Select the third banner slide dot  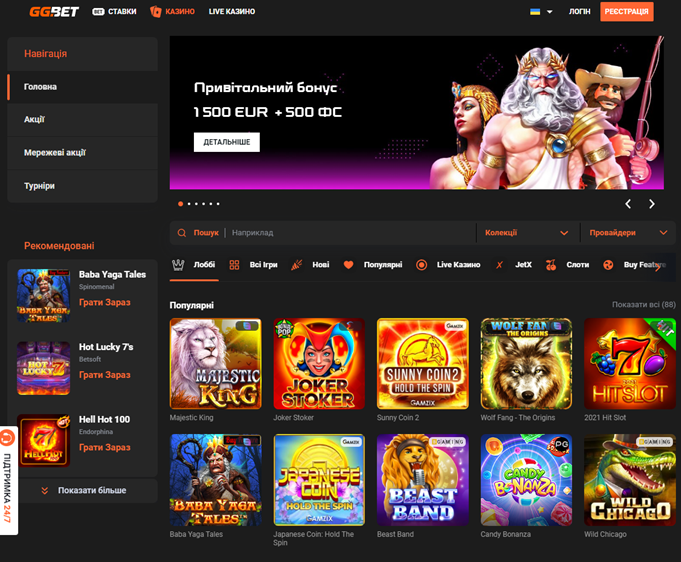pyautogui.click(x=196, y=204)
